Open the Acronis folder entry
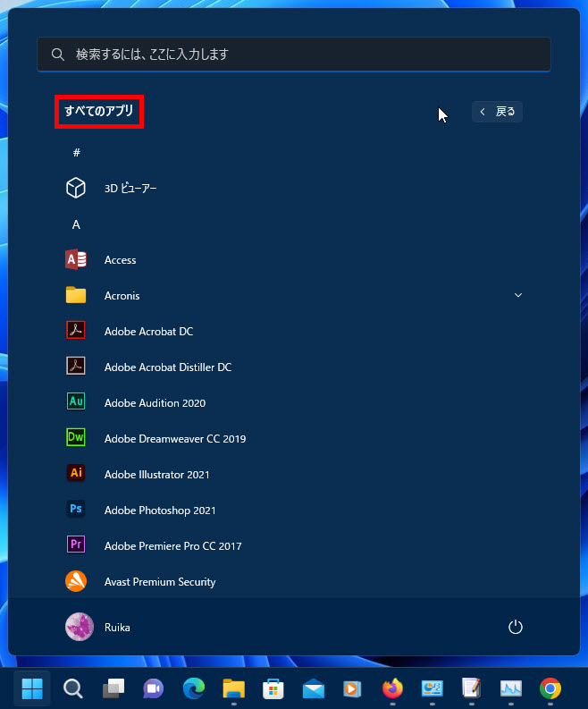588x709 pixels. pos(122,296)
